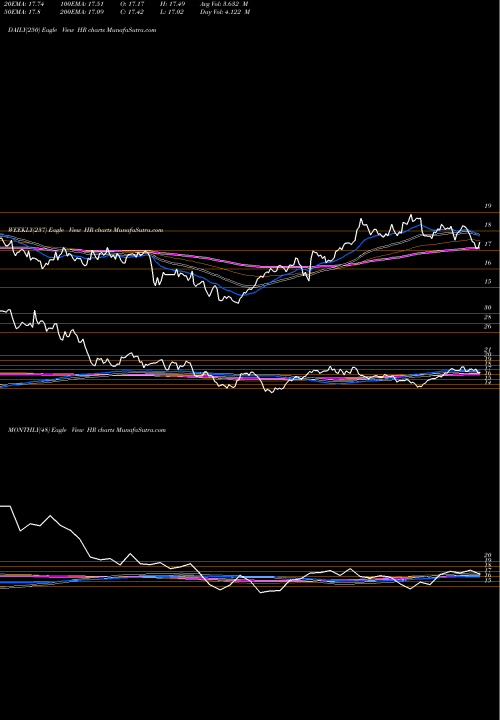Click the 28 price label on weekly chart
The width and height of the screenshot is (500, 720).
488,317
